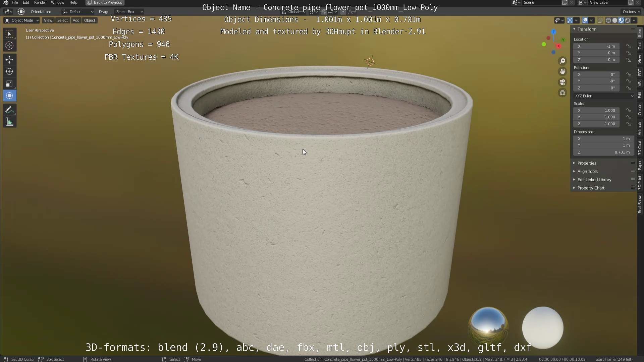This screenshot has width=644, height=362.
Task: Select material preview shading
Action: 621,20
